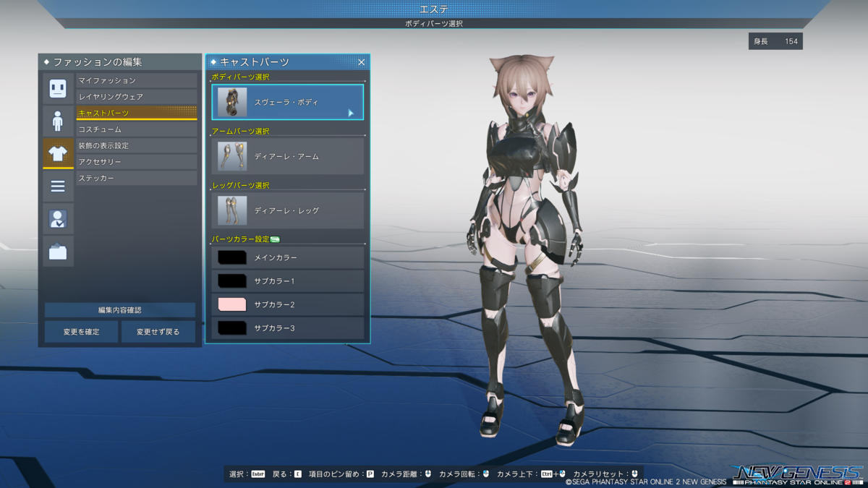
Task: Click the Enter key icon next to 選択
Action: point(258,474)
